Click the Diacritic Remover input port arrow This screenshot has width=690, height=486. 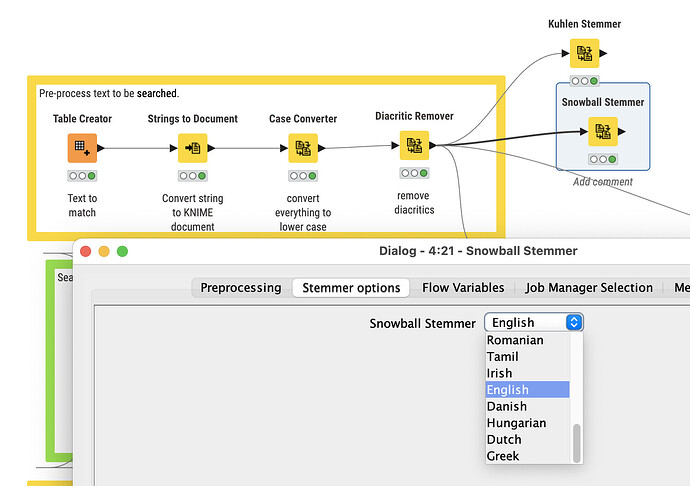pos(395,145)
